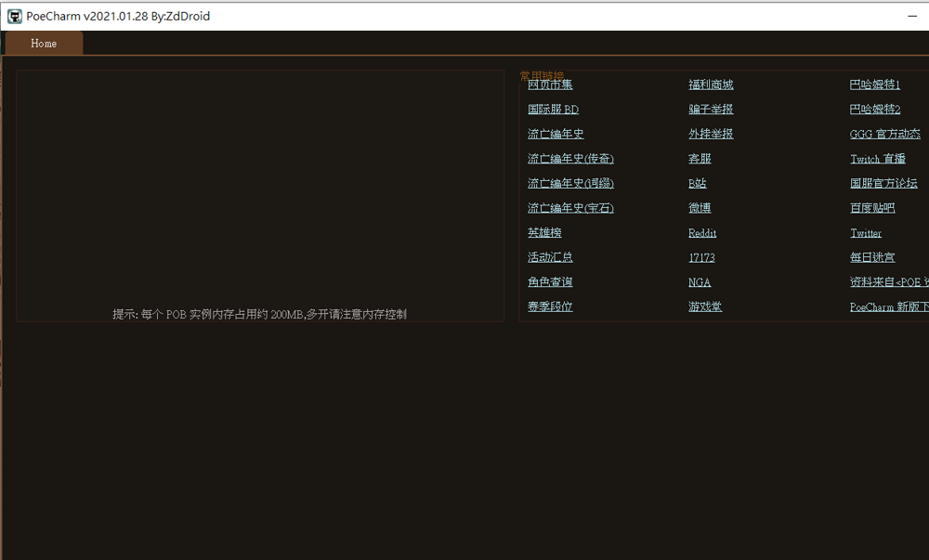Open the NGA link
Screen dimensions: 929x560
click(x=700, y=282)
